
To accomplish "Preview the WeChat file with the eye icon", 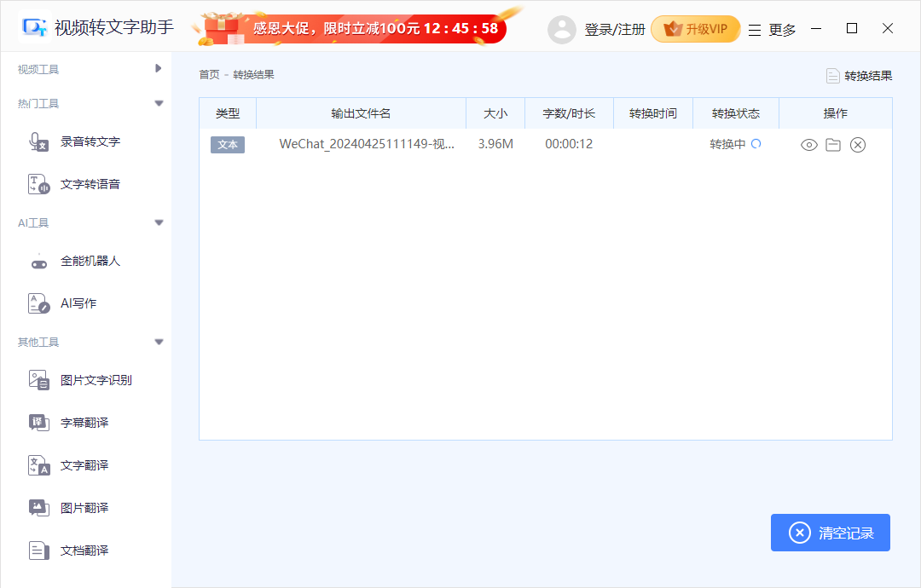I will click(808, 145).
